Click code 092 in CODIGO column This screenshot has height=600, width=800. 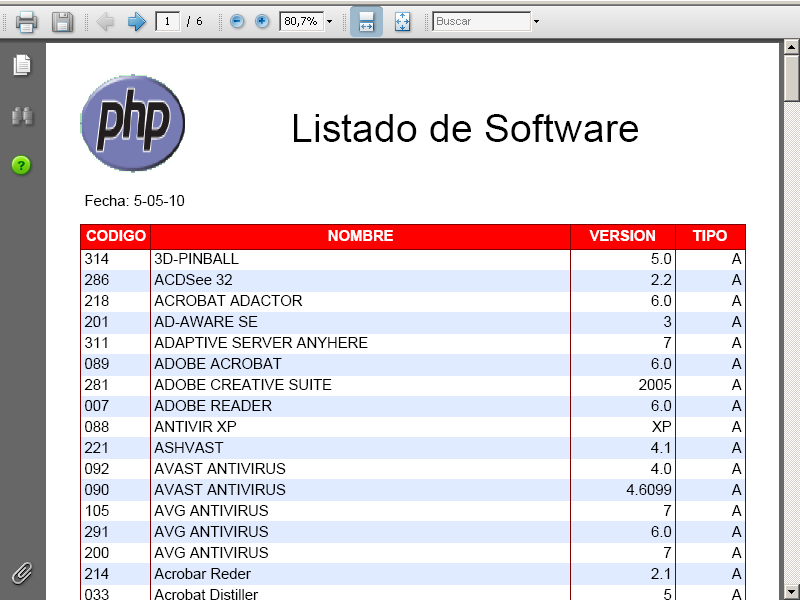tap(96, 468)
